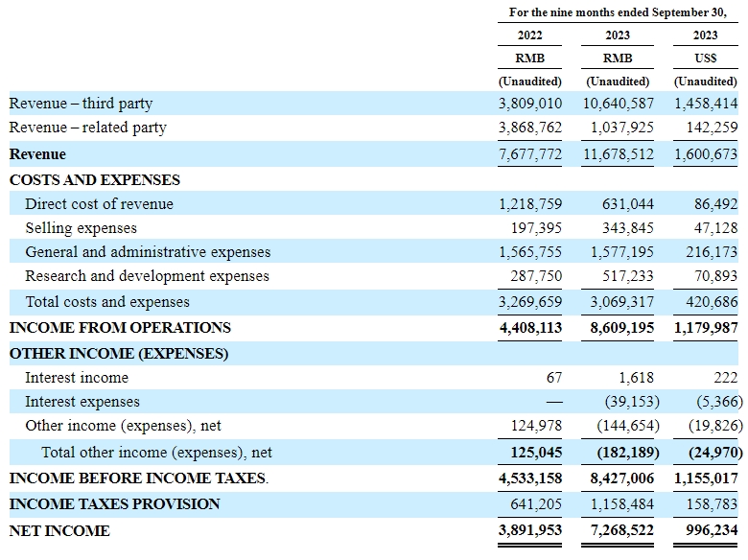This screenshot has height=560, width=748.
Task: Select the 'COSTS AND EXPENSES' section heading
Action: 94,179
